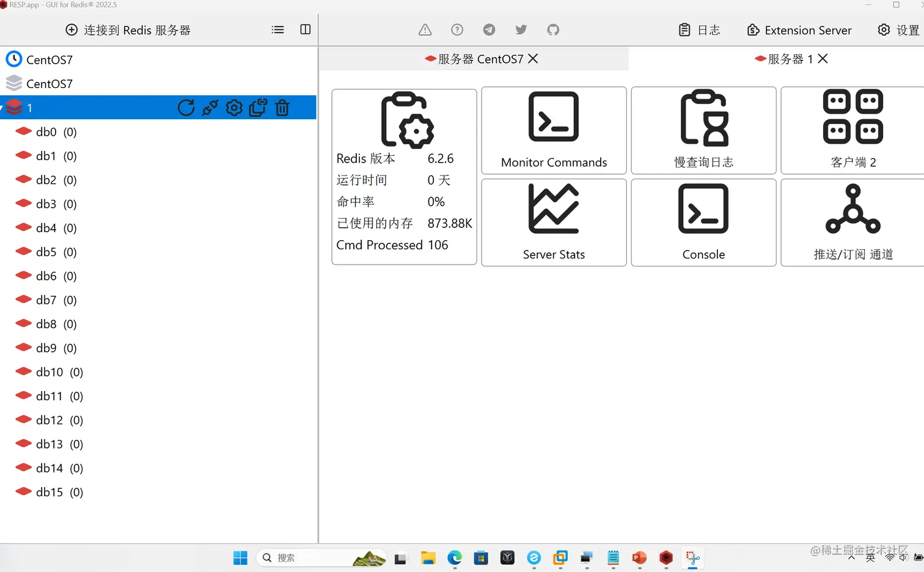Open 设置 settings
Image resolution: width=924 pixels, height=572 pixels.
[898, 30]
